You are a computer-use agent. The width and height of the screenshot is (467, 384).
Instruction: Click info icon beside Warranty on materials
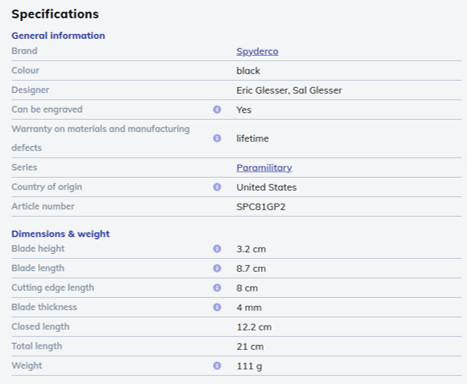(x=217, y=138)
